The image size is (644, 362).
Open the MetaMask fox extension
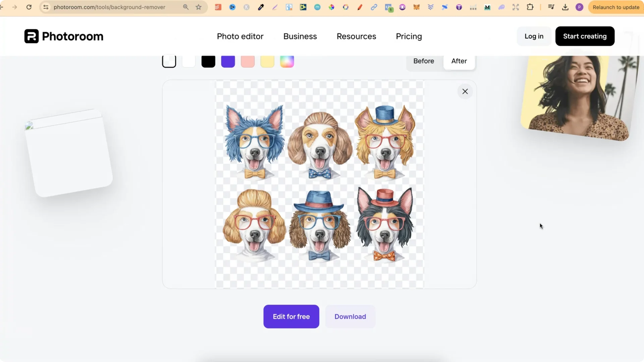[417, 7]
